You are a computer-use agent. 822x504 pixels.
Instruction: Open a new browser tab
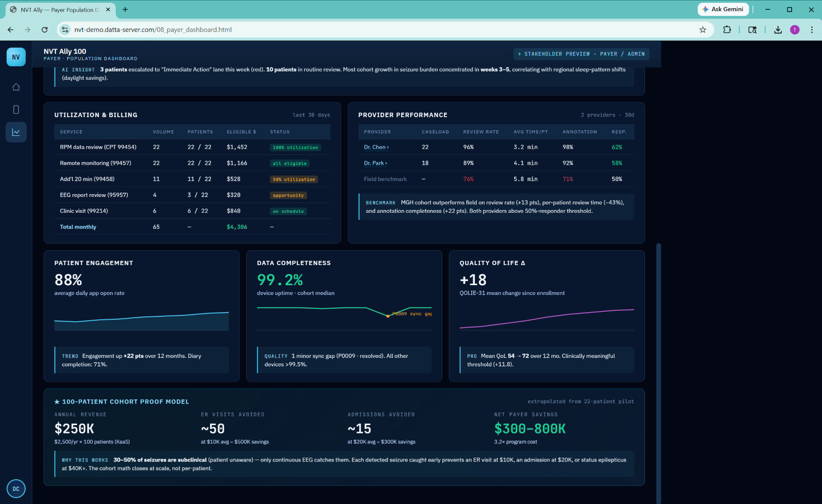click(x=125, y=9)
